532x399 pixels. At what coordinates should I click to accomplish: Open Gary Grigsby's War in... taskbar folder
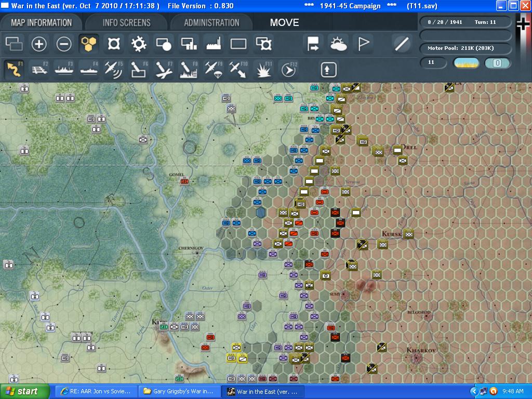[179, 391]
